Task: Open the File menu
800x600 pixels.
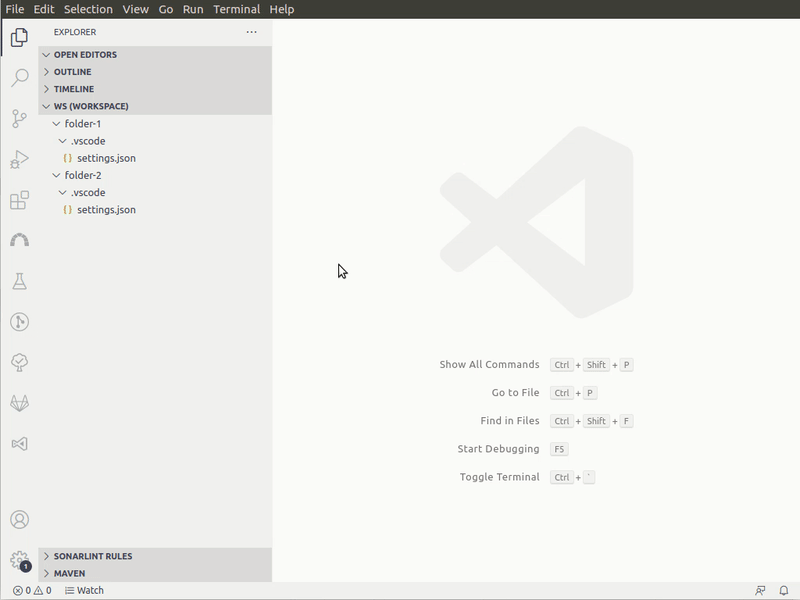Action: (x=15, y=9)
